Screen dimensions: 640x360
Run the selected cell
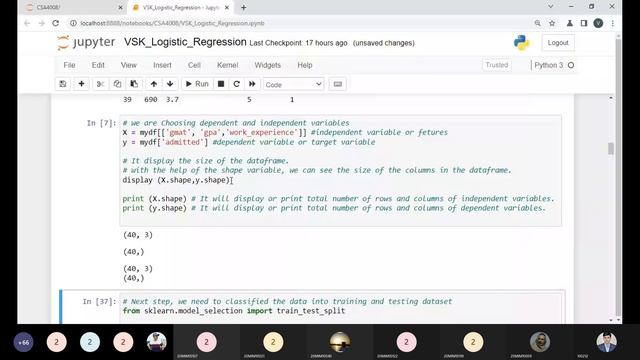[x=197, y=84]
